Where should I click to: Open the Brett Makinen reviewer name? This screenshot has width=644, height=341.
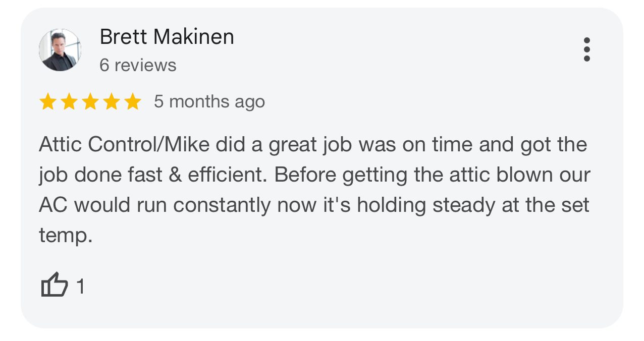pyautogui.click(x=167, y=37)
